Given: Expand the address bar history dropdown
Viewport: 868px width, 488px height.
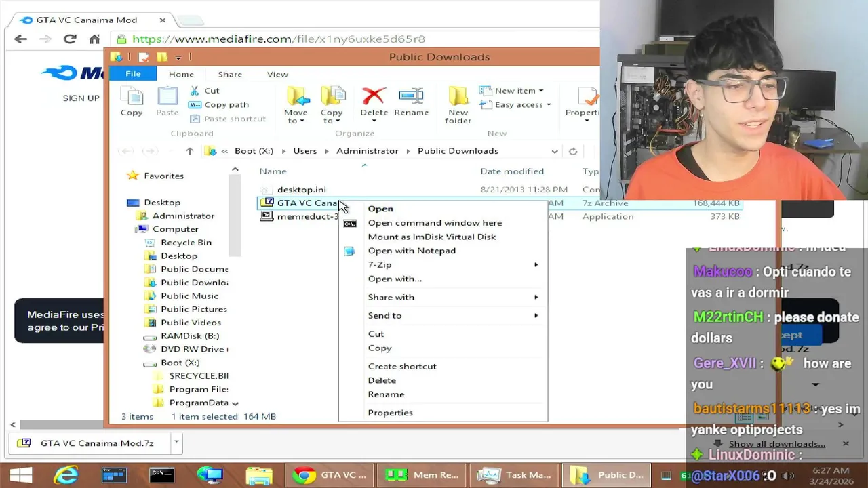Looking at the screenshot, I should (555, 151).
